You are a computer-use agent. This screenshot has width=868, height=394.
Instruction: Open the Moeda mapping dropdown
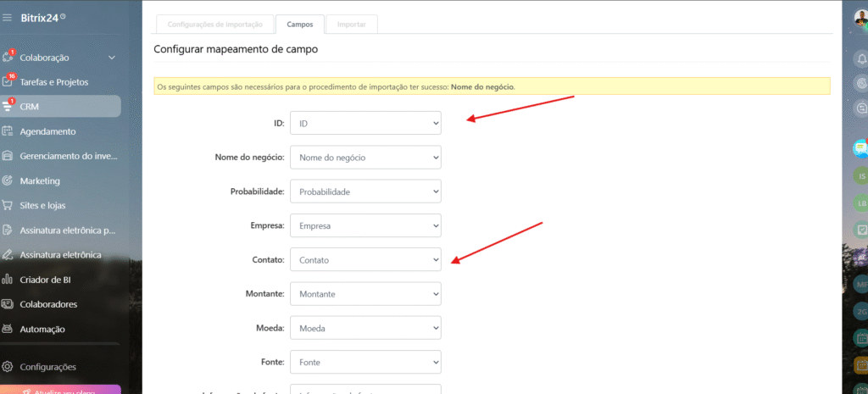click(x=365, y=327)
